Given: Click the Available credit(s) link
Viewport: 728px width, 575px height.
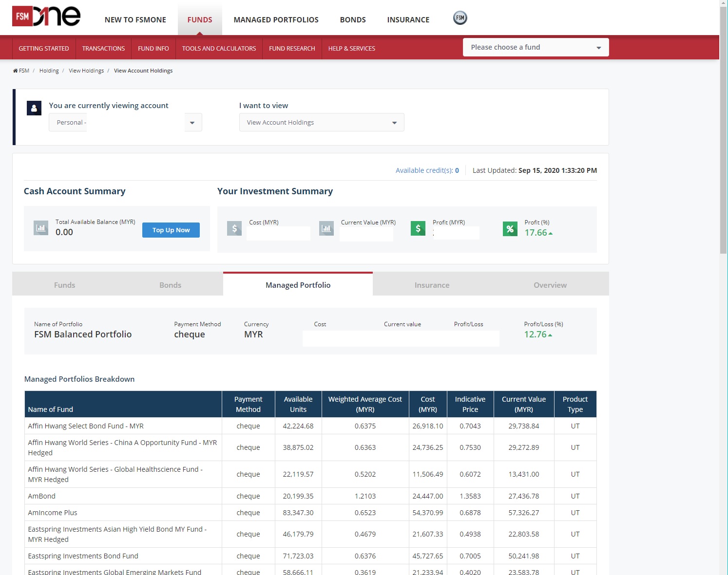Looking at the screenshot, I should 427,170.
